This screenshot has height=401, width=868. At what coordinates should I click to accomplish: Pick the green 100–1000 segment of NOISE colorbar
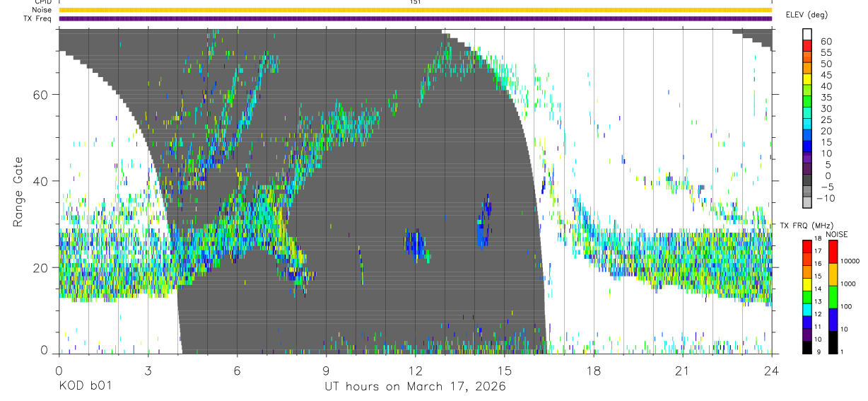point(833,296)
